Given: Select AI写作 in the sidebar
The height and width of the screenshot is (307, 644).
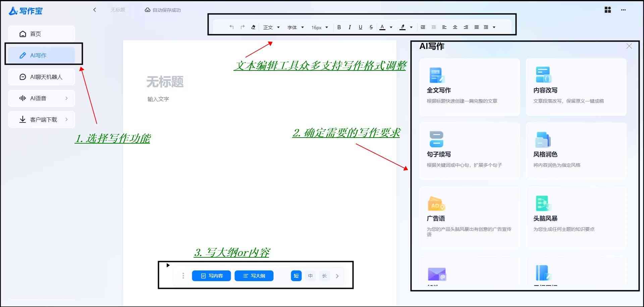Looking at the screenshot, I should [42, 55].
